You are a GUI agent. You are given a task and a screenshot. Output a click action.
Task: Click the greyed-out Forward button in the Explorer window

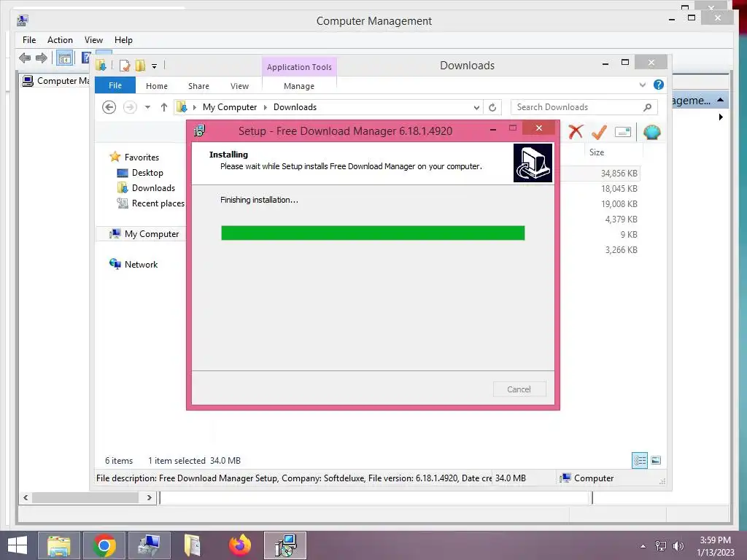point(130,107)
